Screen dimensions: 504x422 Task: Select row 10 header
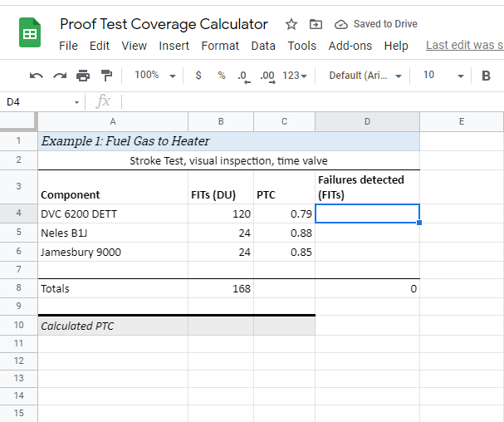pyautogui.click(x=18, y=325)
